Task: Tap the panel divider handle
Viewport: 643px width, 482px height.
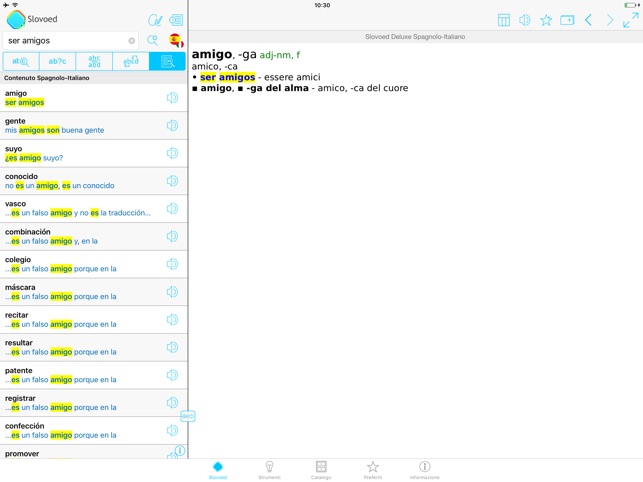Action: click(187, 416)
